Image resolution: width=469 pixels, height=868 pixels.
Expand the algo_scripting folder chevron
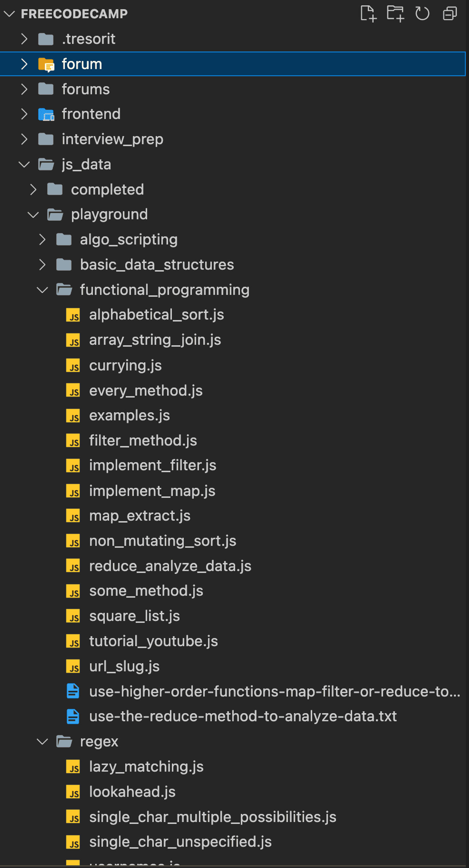[43, 240]
